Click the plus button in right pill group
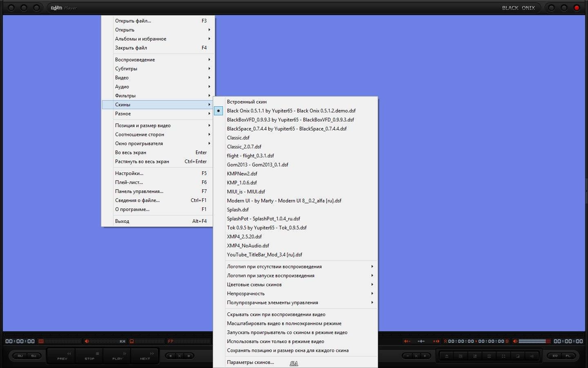This screenshot has height=368, width=588. tap(425, 356)
